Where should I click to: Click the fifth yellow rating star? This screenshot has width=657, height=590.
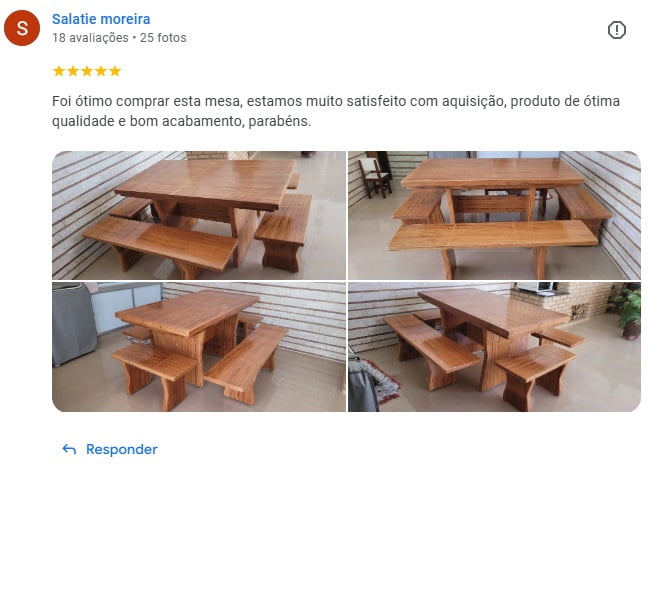[x=115, y=71]
